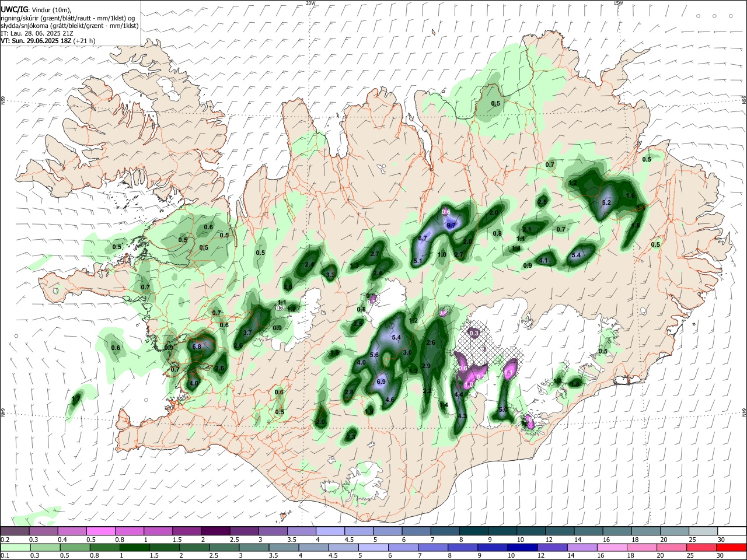Click the '15W' longitude label
This screenshot has width=747, height=560.
pos(617,3)
